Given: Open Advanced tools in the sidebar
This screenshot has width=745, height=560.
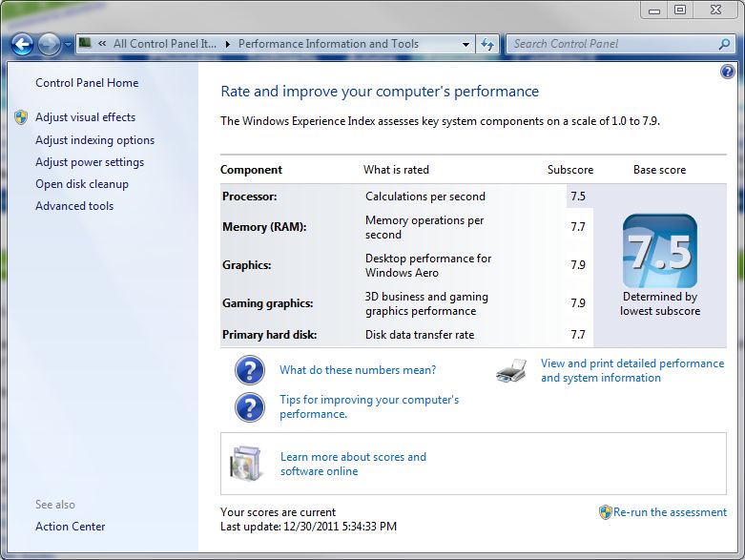Looking at the screenshot, I should [74, 206].
